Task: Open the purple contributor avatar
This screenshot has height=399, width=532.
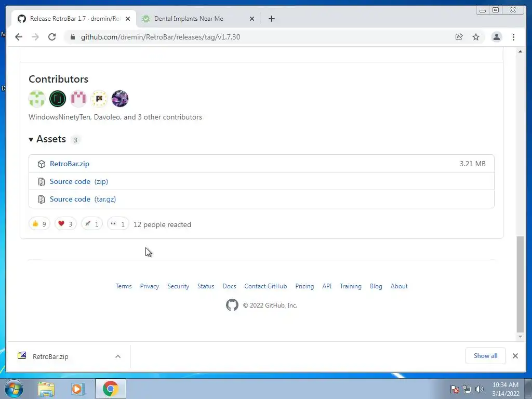Action: [120, 99]
